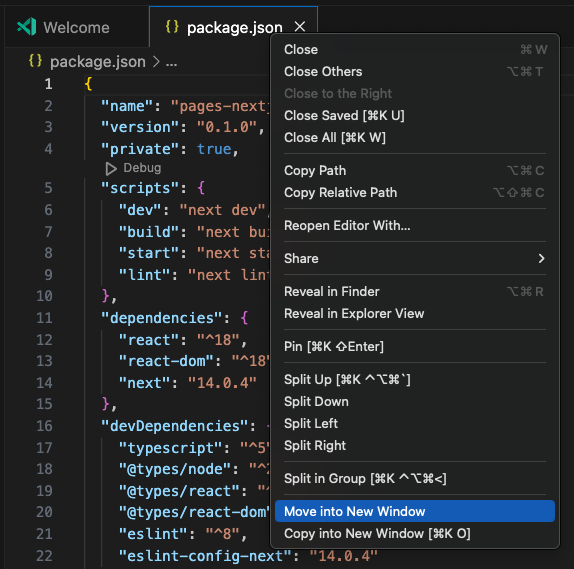Click the "dependencies" key text

(x=162, y=318)
